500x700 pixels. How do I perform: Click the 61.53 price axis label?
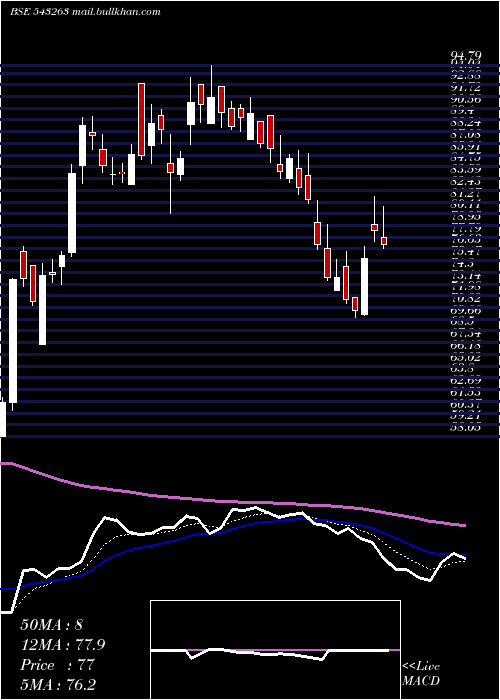[466, 392]
